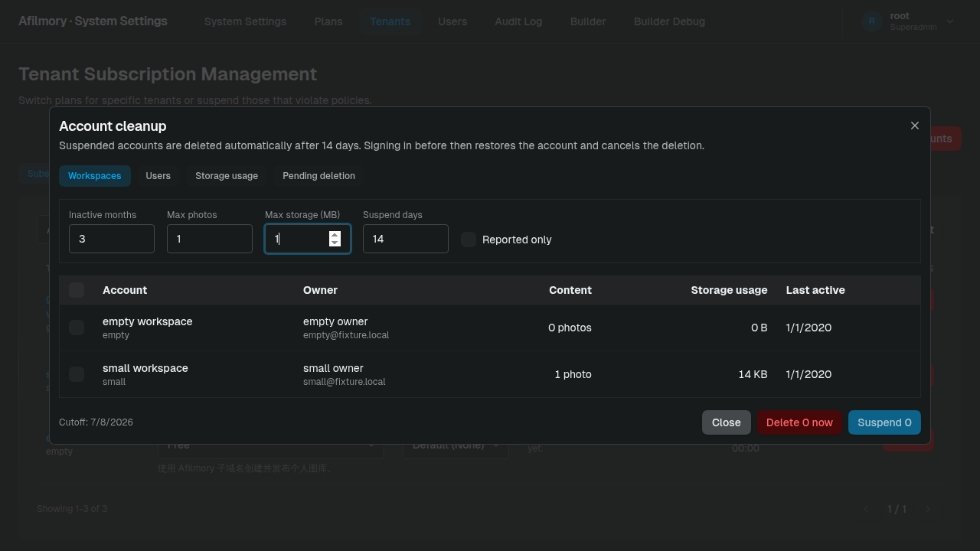Enable the Reported only checkbox
Screen dimensions: 980x551
(x=469, y=240)
